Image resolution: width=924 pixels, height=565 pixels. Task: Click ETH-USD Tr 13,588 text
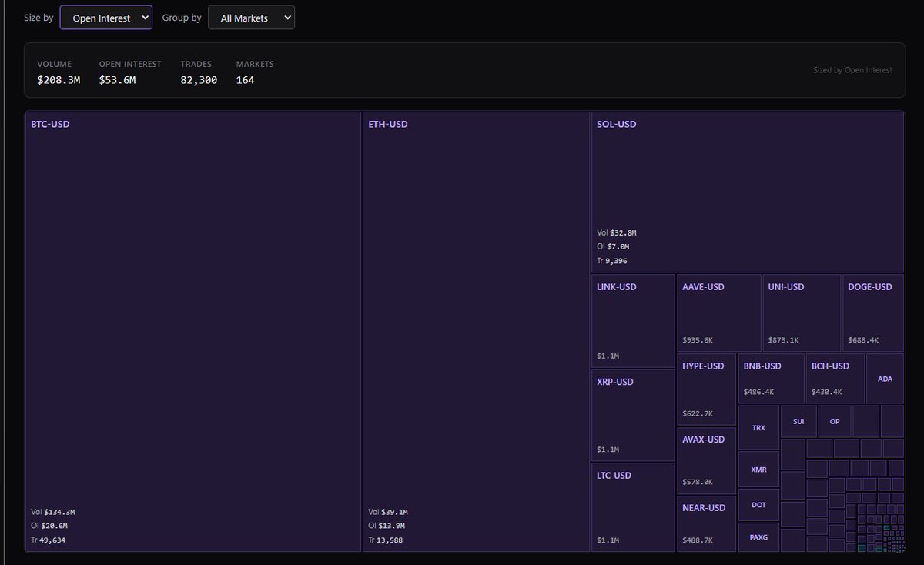tap(386, 540)
